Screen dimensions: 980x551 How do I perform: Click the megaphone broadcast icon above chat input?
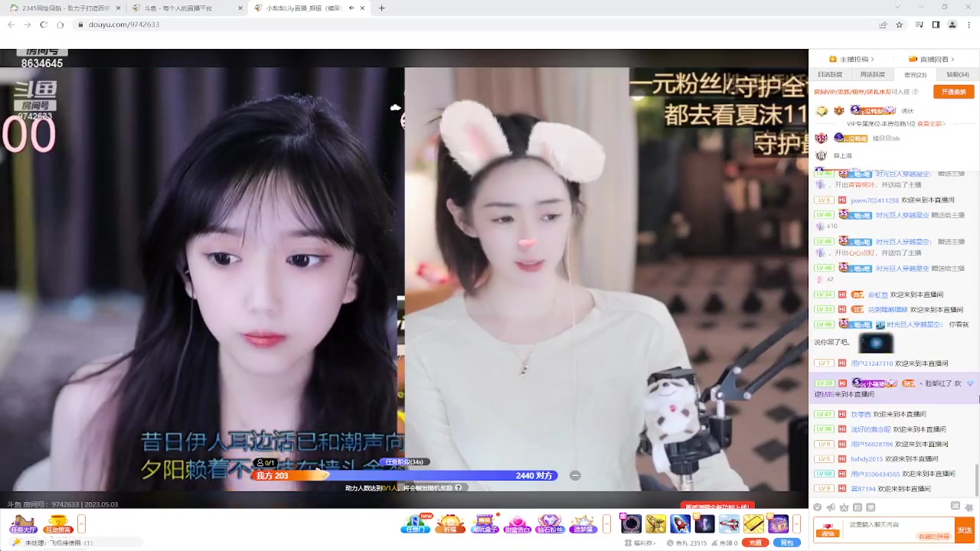[x=831, y=507]
